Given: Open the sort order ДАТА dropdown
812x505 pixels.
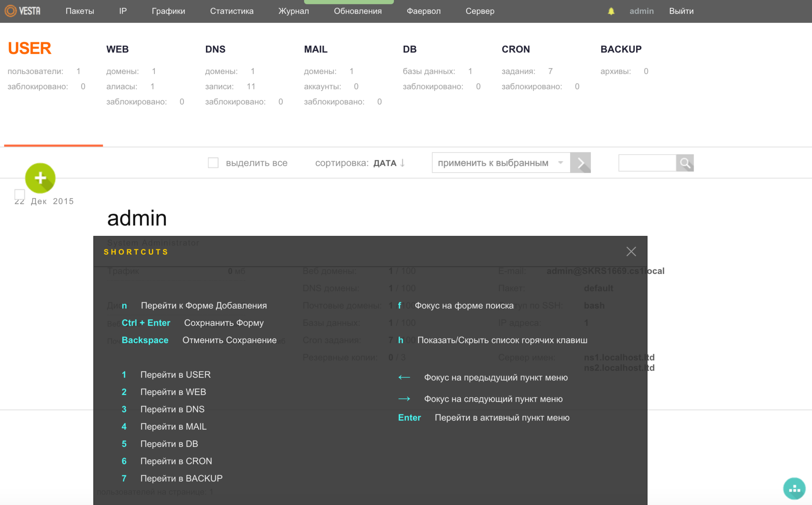Looking at the screenshot, I should (x=384, y=163).
